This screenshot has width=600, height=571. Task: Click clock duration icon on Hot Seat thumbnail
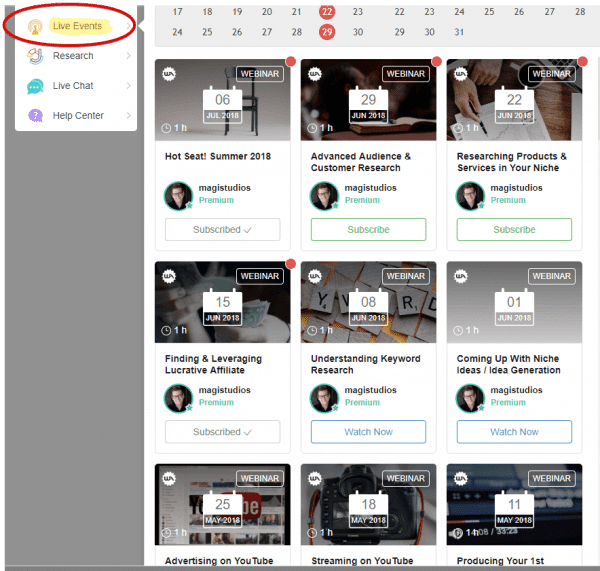tap(166, 128)
